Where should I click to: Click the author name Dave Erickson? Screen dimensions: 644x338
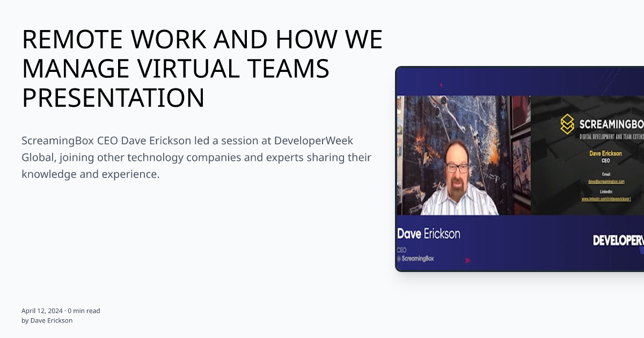51,320
